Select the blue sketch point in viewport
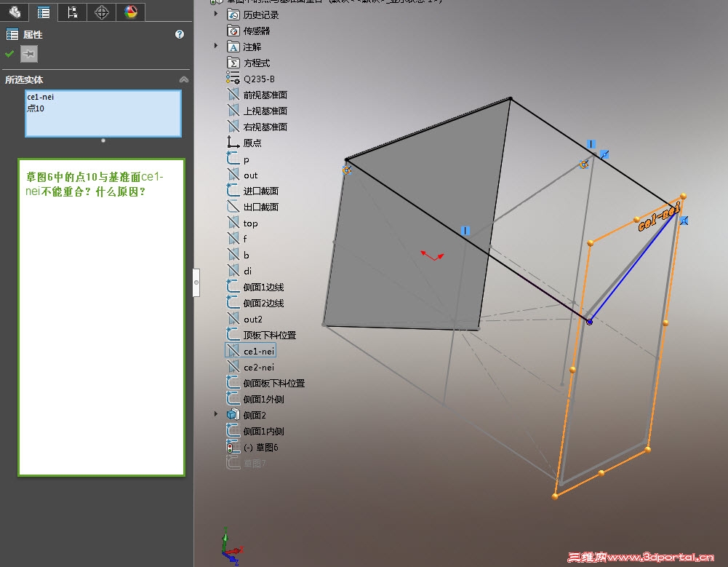The image size is (728, 567). tap(590, 322)
